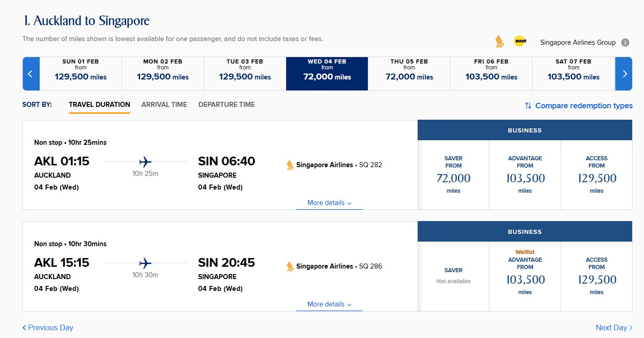Sort flights by Arrival Time
Image resolution: width=644 pixels, height=338 pixels.
[x=164, y=105]
